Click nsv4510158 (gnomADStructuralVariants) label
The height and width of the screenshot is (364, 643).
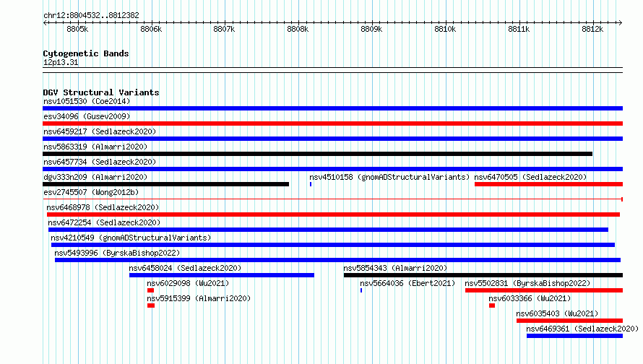(389, 177)
